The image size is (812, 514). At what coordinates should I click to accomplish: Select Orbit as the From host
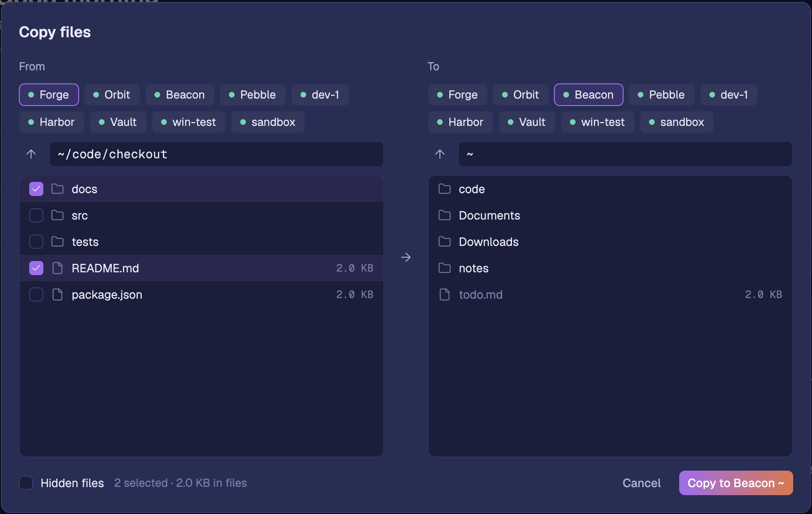coord(112,95)
